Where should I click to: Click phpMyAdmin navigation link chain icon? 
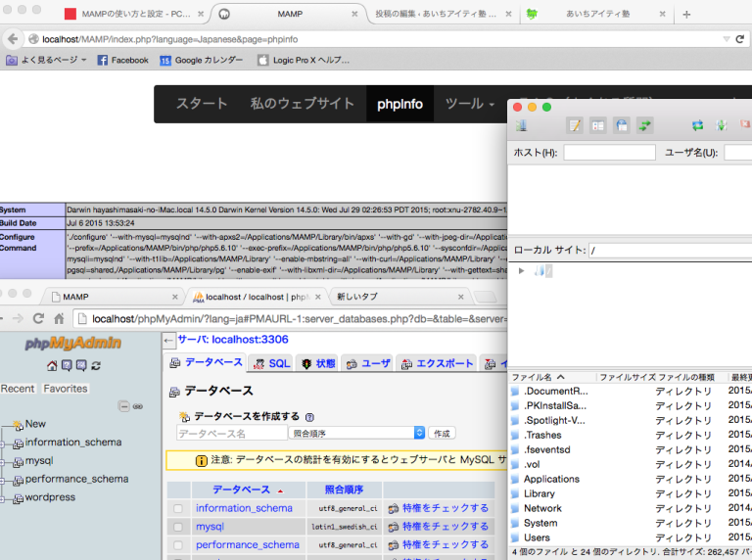(x=138, y=406)
